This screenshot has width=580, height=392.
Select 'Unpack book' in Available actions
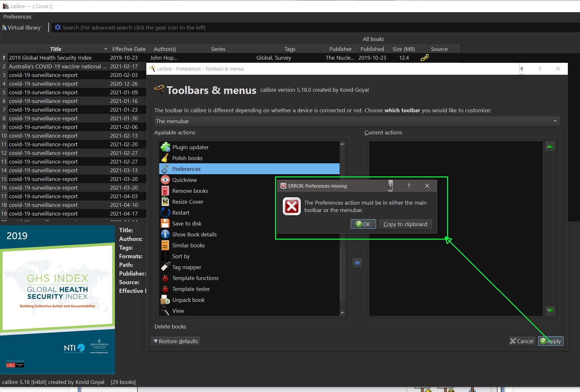249,300
